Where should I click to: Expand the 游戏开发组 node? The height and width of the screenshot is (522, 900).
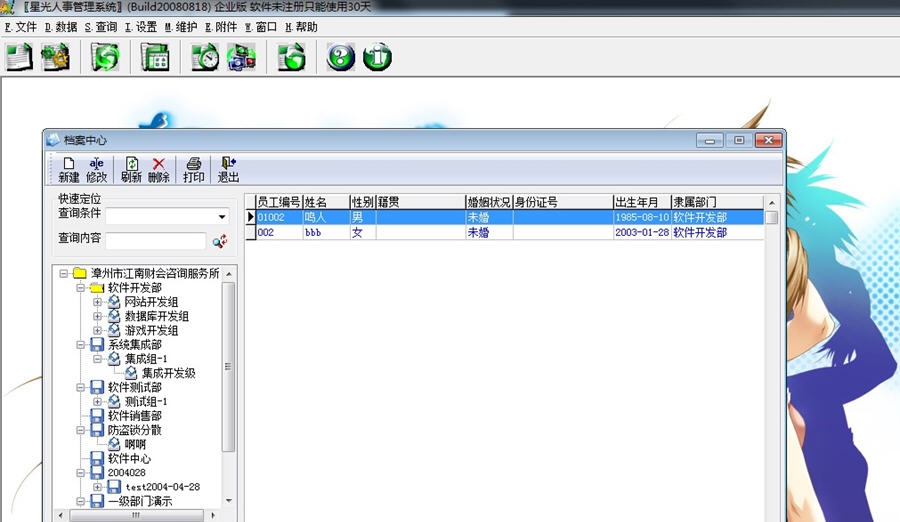pos(98,331)
